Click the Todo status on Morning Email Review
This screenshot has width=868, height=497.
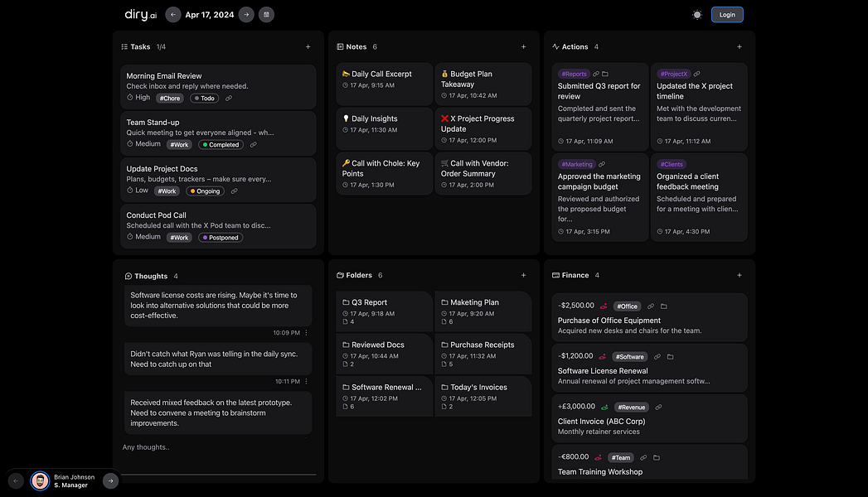[204, 99]
